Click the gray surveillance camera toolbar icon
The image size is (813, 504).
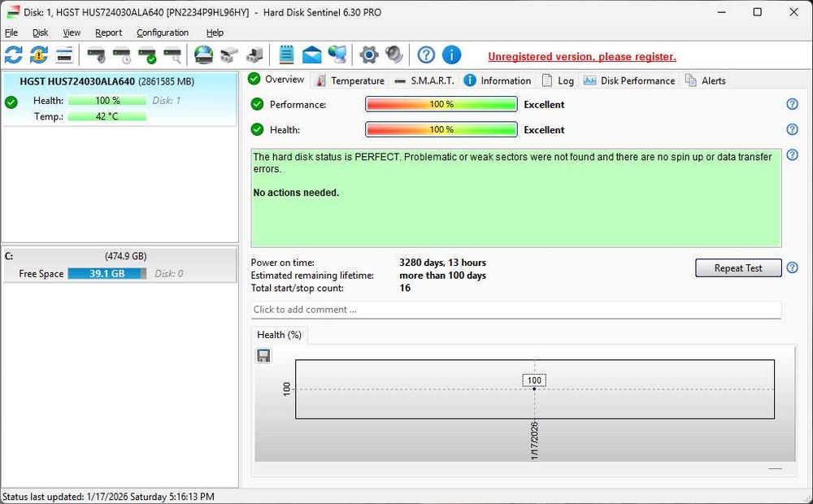click(229, 54)
